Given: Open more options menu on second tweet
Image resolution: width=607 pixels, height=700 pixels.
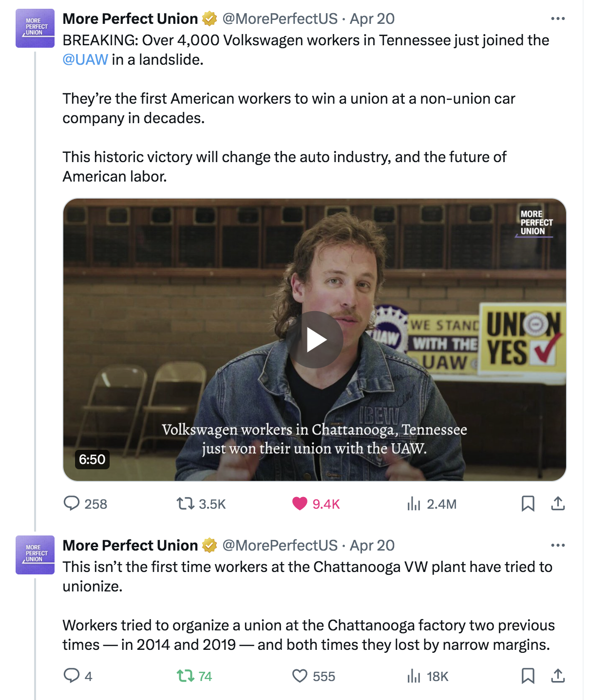Looking at the screenshot, I should click(x=558, y=545).
